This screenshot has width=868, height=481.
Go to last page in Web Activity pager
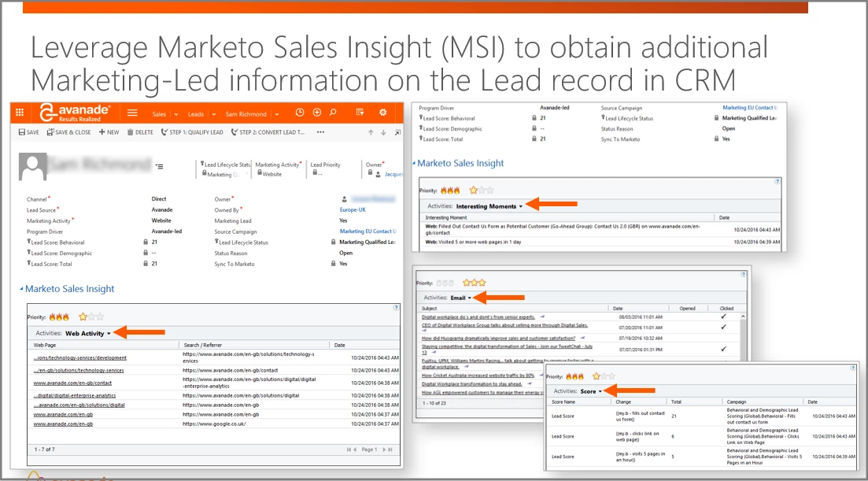(x=390, y=450)
